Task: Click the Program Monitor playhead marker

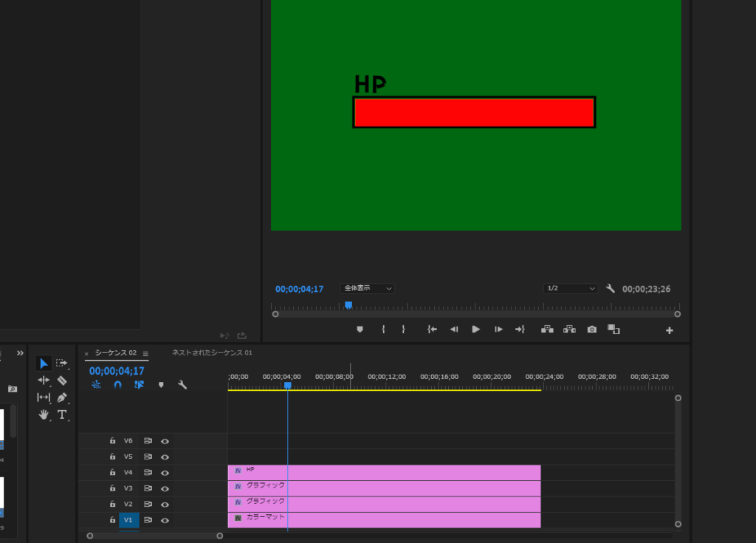Action: pyautogui.click(x=348, y=304)
